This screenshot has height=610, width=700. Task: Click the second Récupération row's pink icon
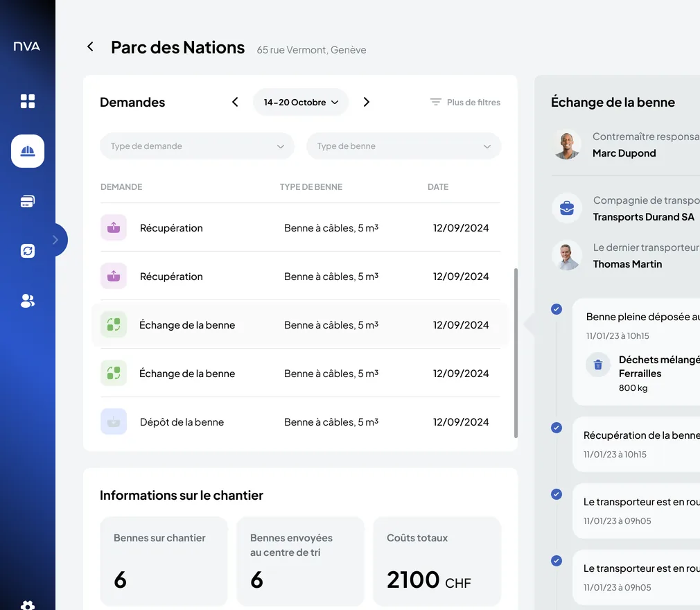coord(114,276)
